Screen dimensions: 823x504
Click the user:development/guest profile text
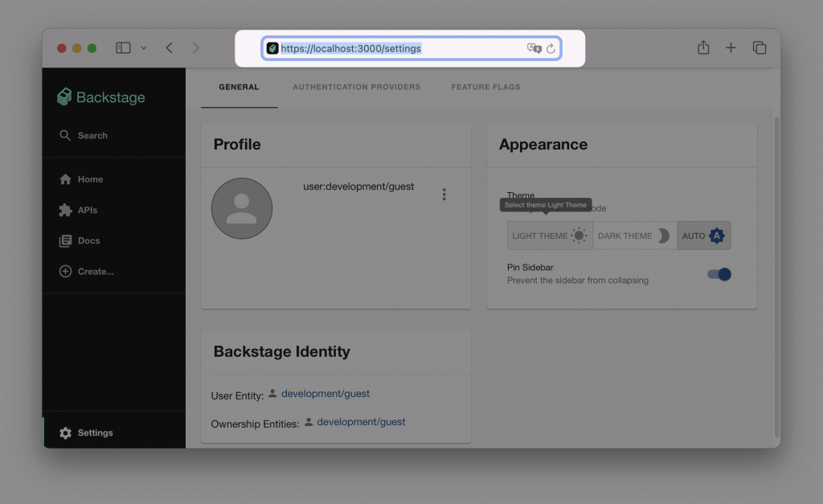pos(358,186)
